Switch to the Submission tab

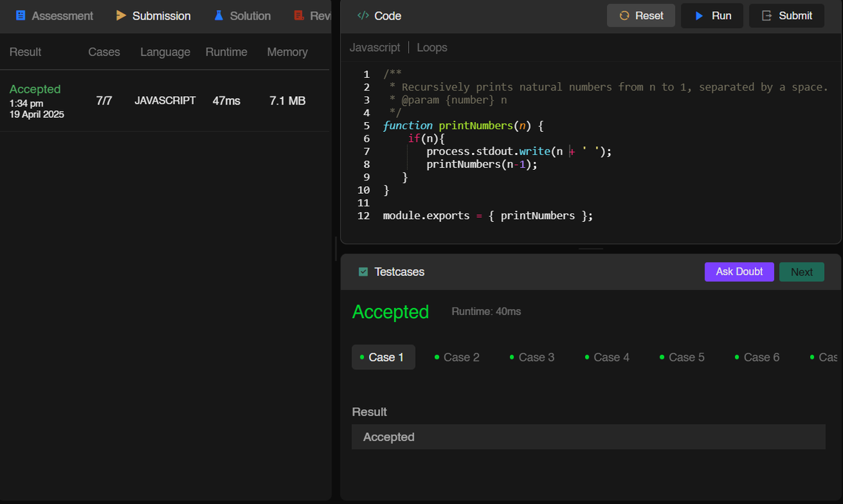click(153, 15)
